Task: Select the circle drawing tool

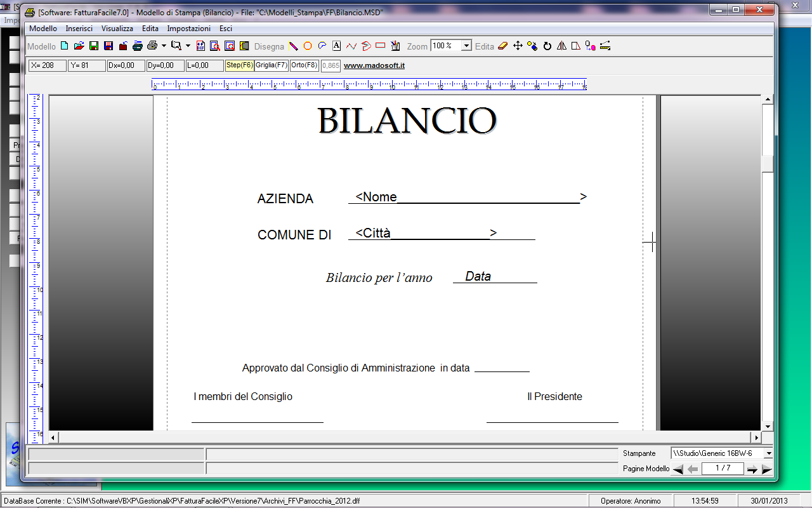Action: point(308,46)
